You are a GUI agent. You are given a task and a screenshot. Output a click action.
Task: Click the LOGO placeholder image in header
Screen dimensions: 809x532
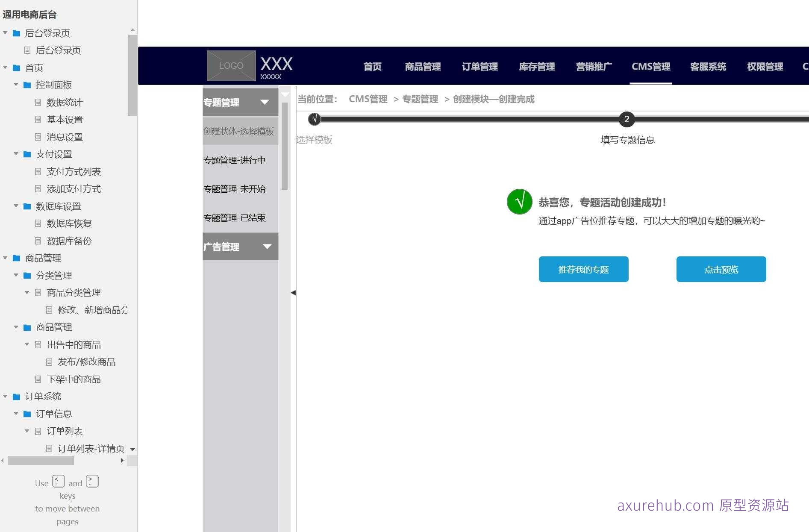pos(230,65)
